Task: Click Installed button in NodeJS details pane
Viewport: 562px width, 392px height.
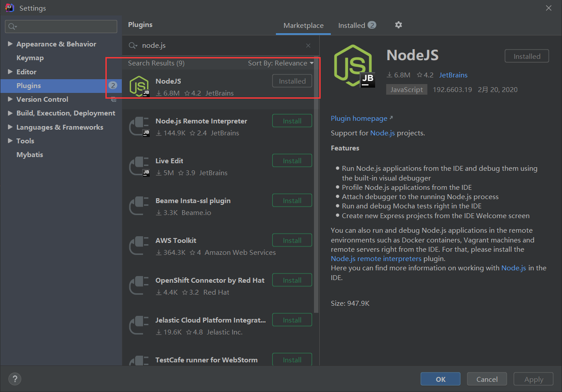Action: [x=527, y=56]
